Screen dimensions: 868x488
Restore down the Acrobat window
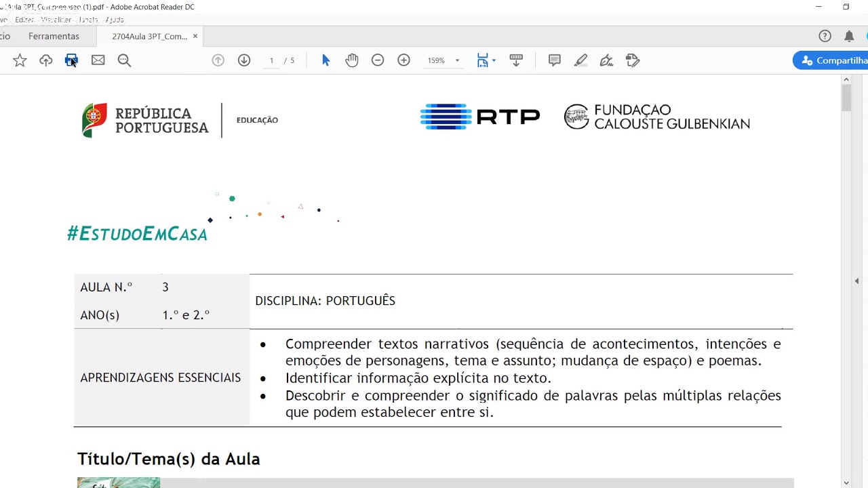846,7
